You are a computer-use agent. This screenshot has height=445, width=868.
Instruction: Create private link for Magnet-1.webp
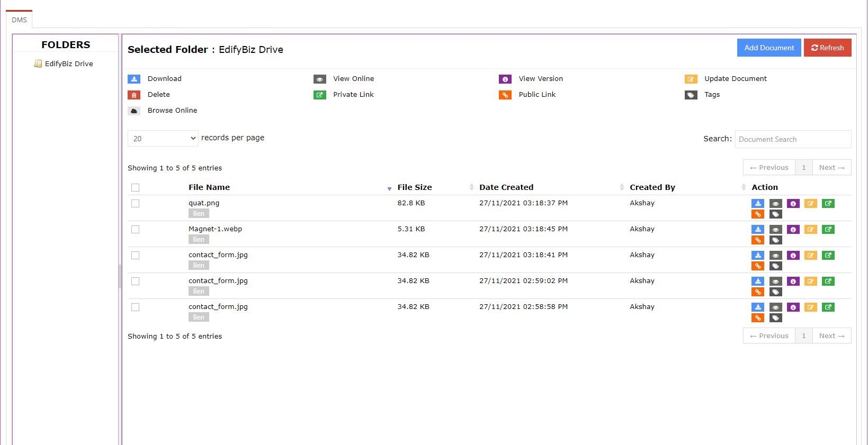[x=828, y=229]
